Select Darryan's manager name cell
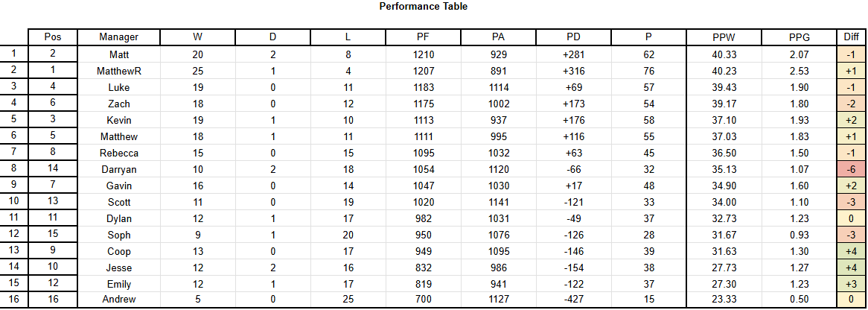The height and width of the screenshot is (310, 868). pyautogui.click(x=118, y=170)
